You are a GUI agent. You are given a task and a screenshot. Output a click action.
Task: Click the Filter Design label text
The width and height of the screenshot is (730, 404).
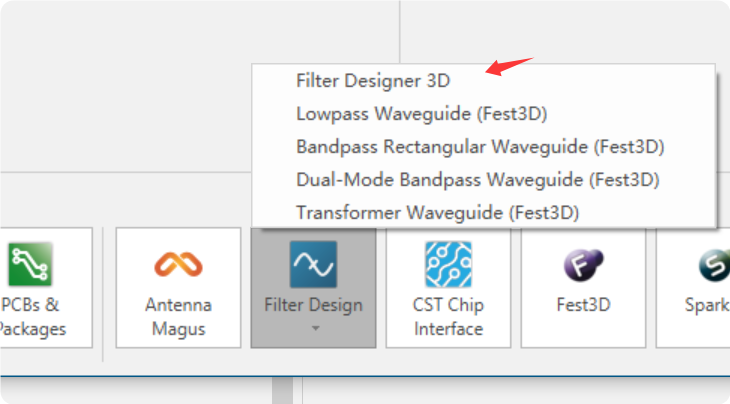click(x=313, y=305)
